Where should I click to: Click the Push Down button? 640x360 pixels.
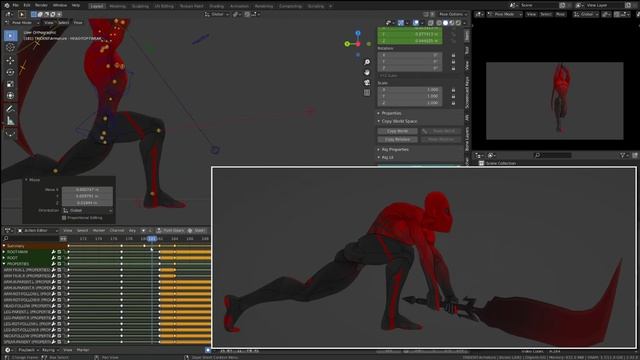[171, 231]
